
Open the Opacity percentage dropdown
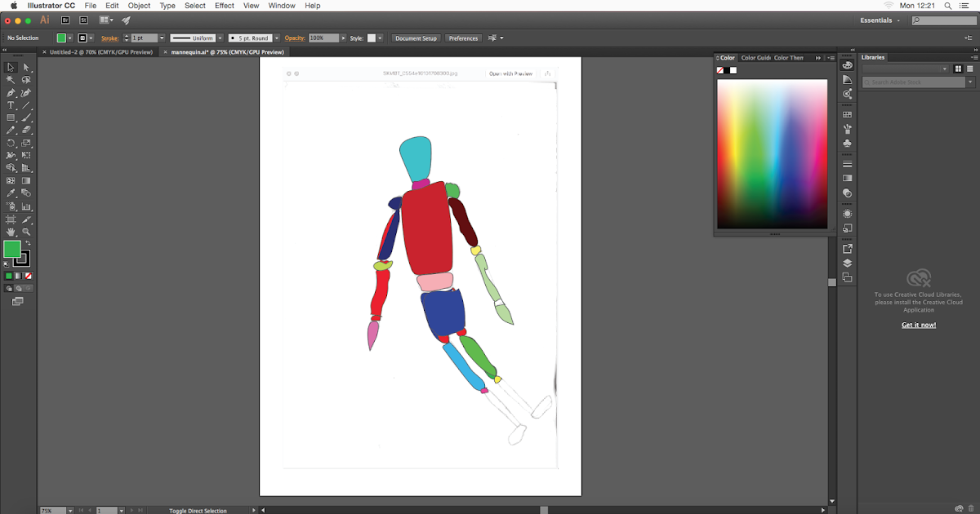[x=341, y=38]
